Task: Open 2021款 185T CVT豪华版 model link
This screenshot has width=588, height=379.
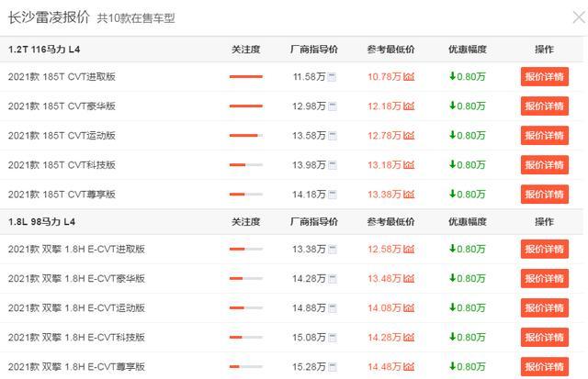Action: coord(62,106)
